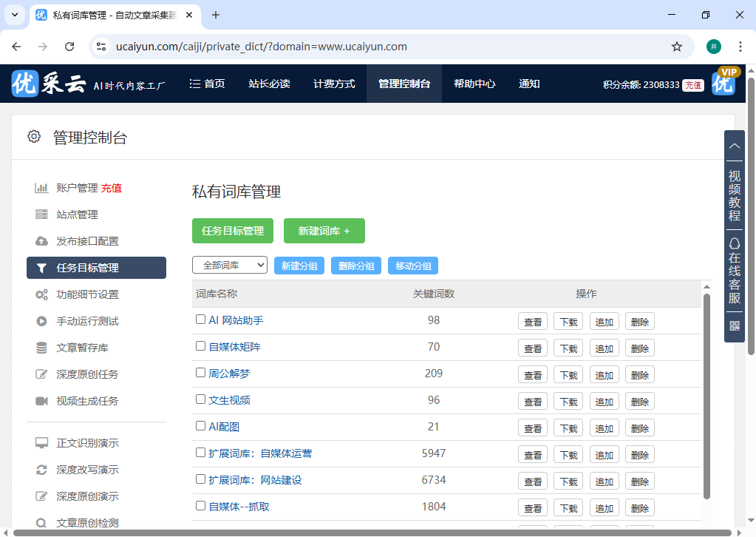Screen dimensions: 756x537
Task: Click the play icon next to 手动运行测试
Action: click(x=41, y=321)
